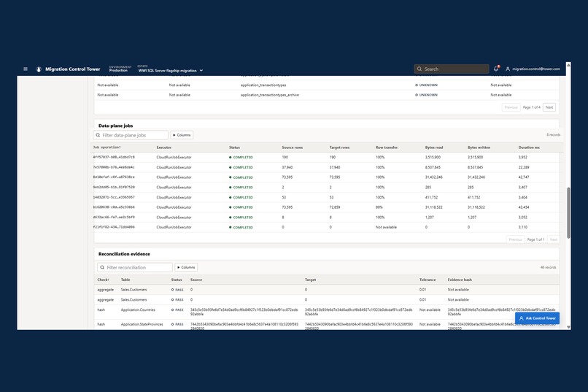Sort reconciliation by Check column header
This screenshot has width=588, height=392.
(x=103, y=280)
